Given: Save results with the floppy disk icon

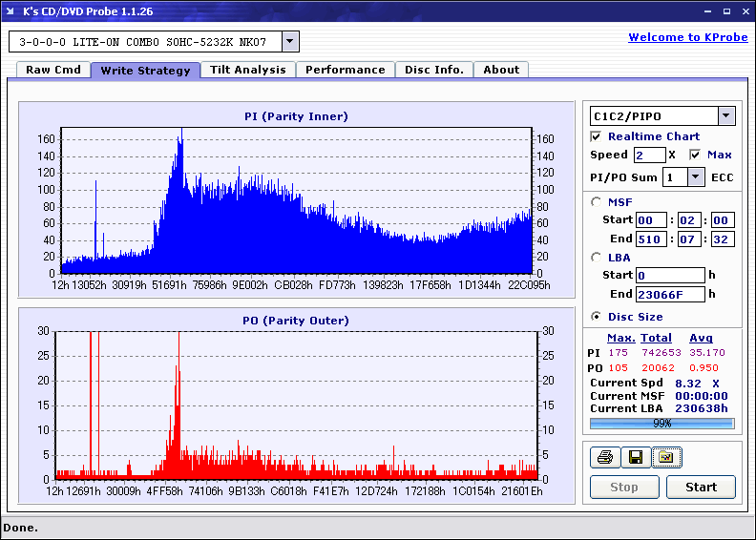Looking at the screenshot, I should 636,457.
